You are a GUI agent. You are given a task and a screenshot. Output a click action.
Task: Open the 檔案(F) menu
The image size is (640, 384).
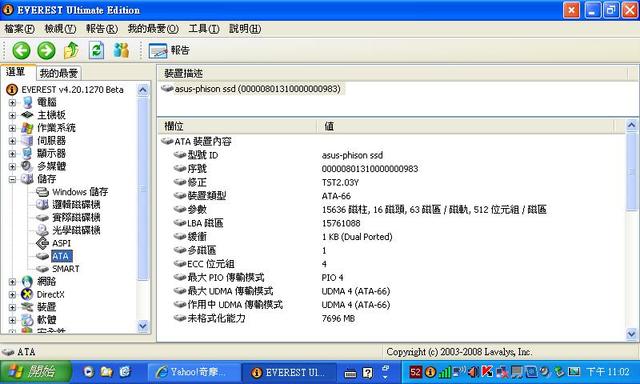(x=19, y=29)
